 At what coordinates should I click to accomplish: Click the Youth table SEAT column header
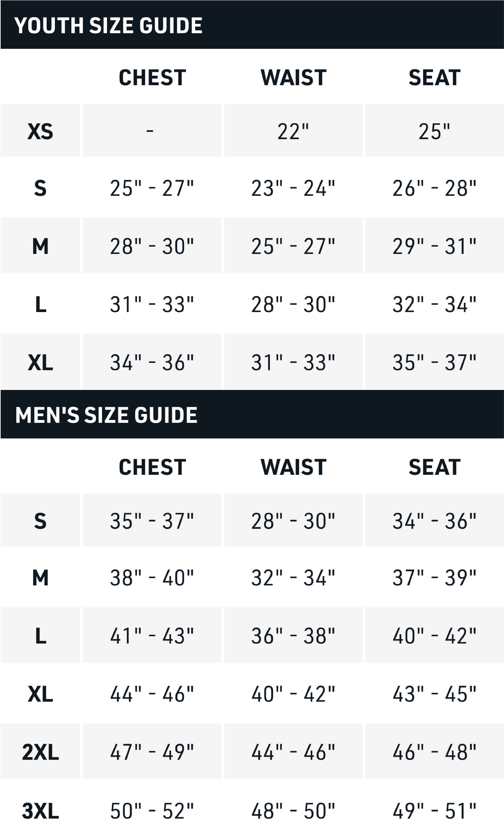tap(434, 78)
